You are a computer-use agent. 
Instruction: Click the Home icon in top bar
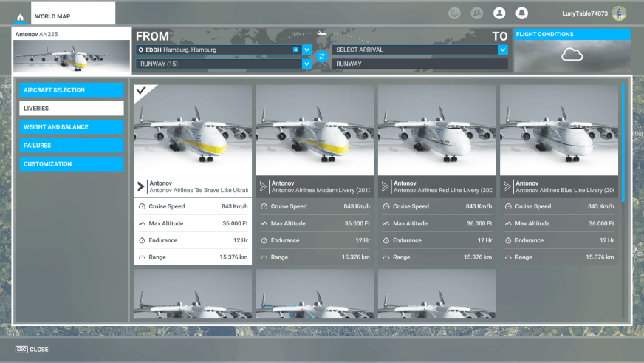20,16
